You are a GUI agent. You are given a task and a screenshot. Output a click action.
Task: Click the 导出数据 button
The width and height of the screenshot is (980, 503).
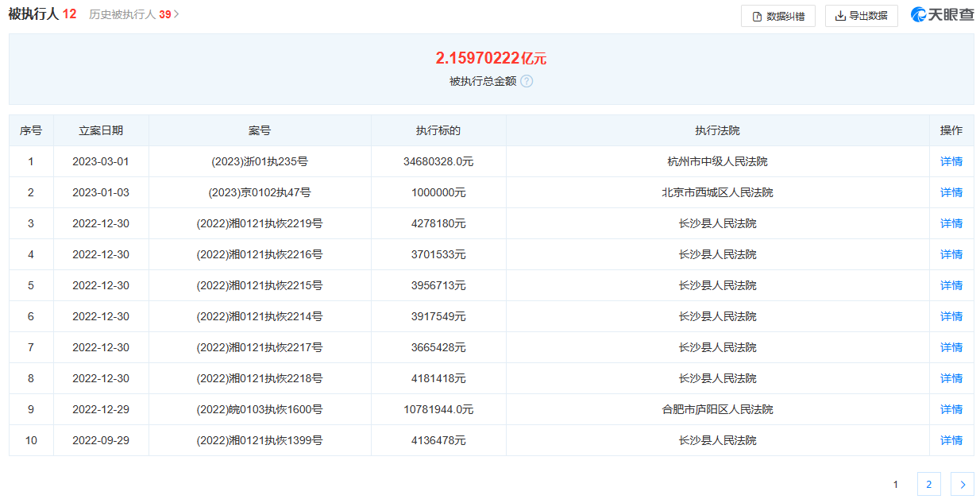862,16
